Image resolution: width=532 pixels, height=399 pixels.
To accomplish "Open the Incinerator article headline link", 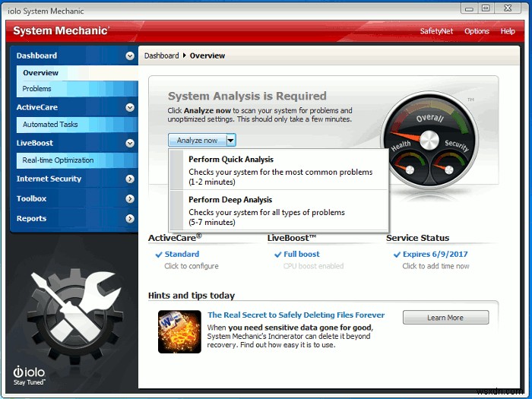I will click(296, 315).
